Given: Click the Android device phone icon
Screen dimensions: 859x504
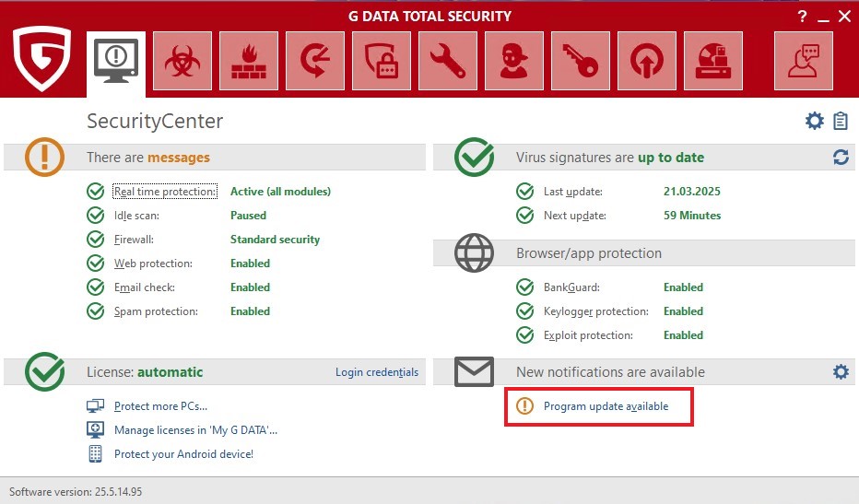Looking at the screenshot, I should 95,453.
